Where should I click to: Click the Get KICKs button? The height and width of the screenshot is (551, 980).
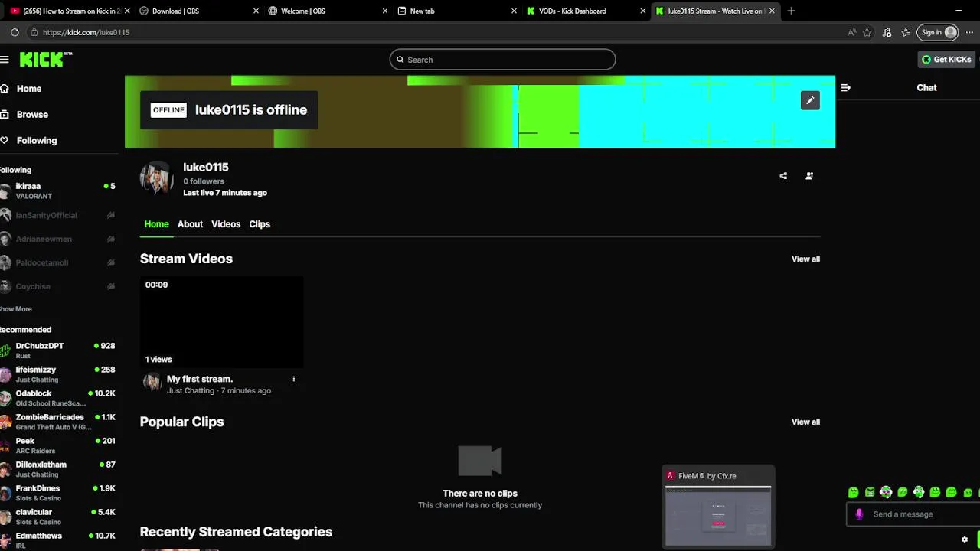(946, 59)
